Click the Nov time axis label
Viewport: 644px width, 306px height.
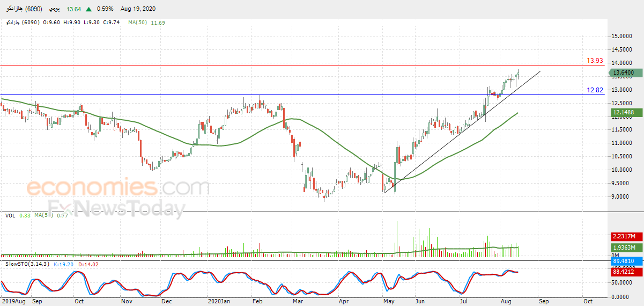[127, 302]
